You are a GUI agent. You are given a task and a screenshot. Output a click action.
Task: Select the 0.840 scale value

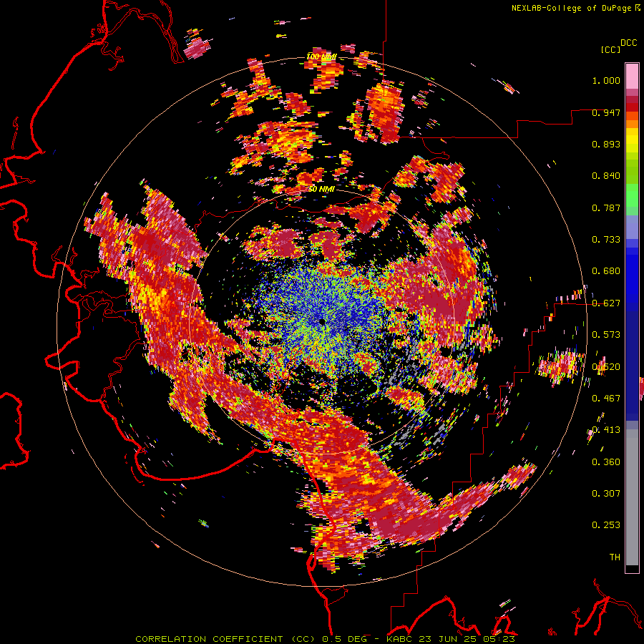[606, 176]
